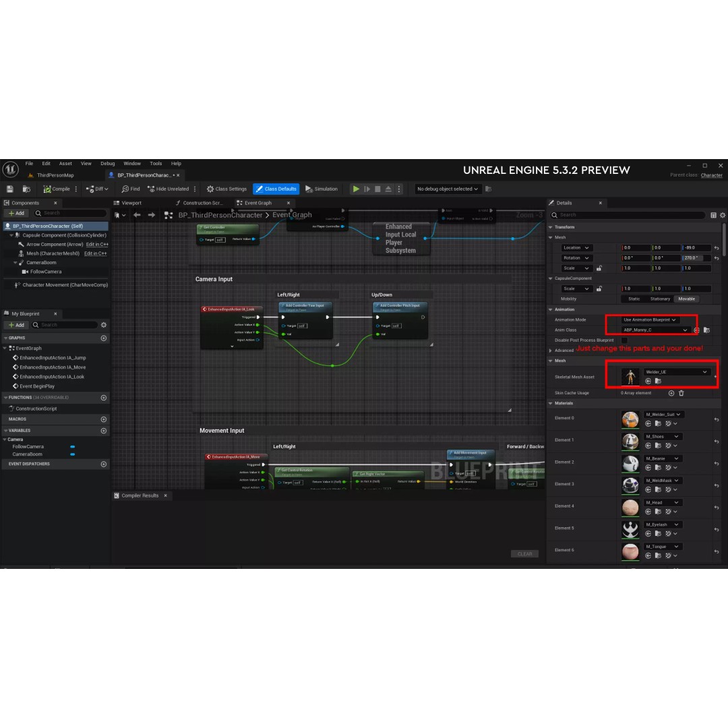Switch to the ThirdPersonMap tab
Screen dimensions: 728x728
coord(55,175)
